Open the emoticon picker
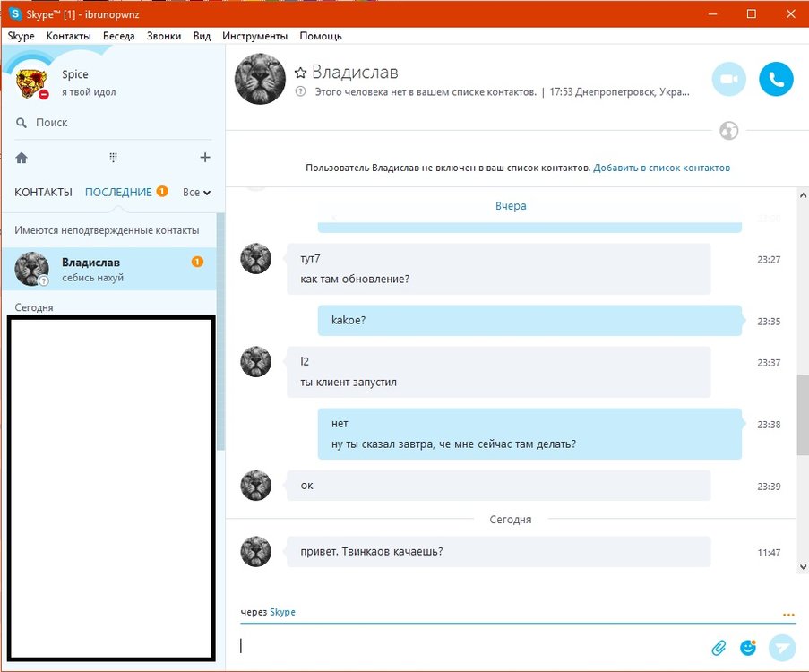 pos(748,646)
